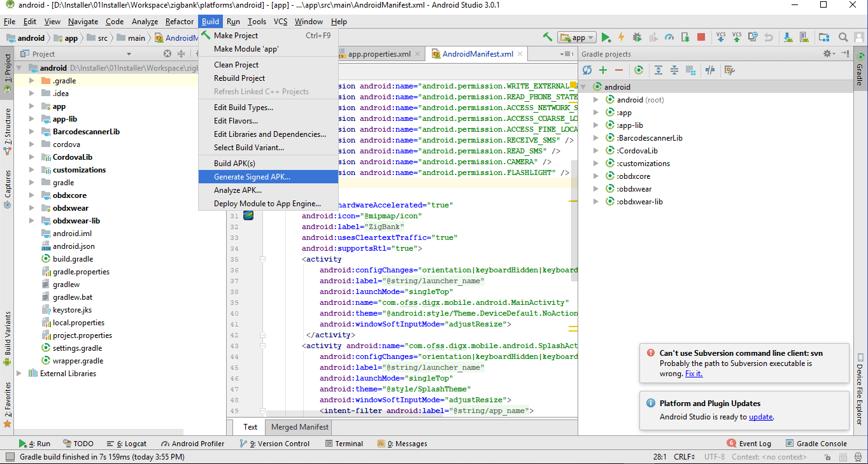Open the Gradle Console button
The image size is (868, 464).
pyautogui.click(x=816, y=444)
